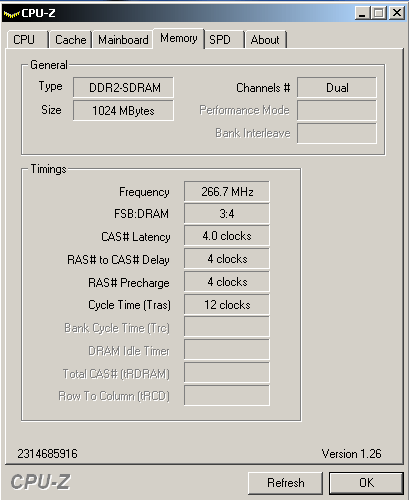Viewport: 409px width, 500px height.
Task: Click the empty Row To Column field
Action: click(x=227, y=395)
